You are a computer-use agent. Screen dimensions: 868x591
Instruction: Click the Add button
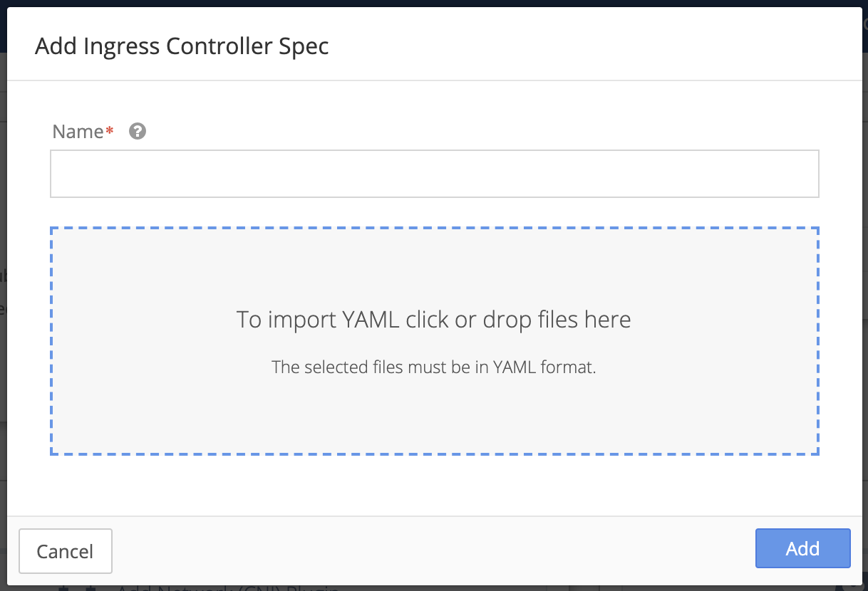click(802, 548)
